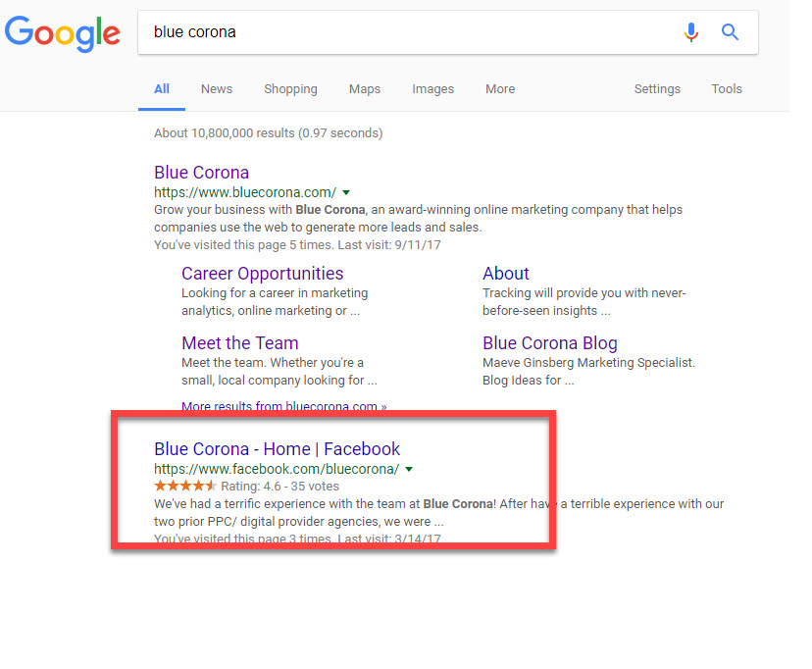Focus the search box containing 'blue corona'
812x669 pixels.
(x=448, y=32)
